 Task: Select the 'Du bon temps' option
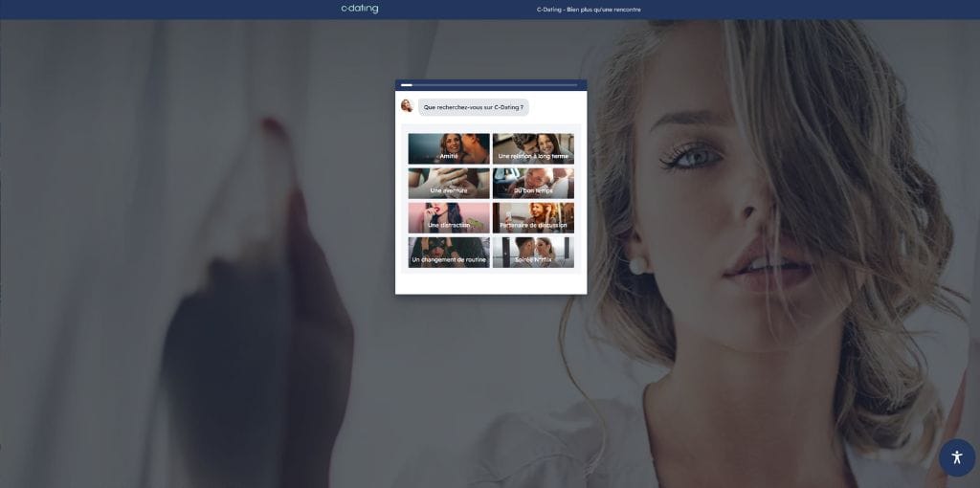tap(533, 183)
